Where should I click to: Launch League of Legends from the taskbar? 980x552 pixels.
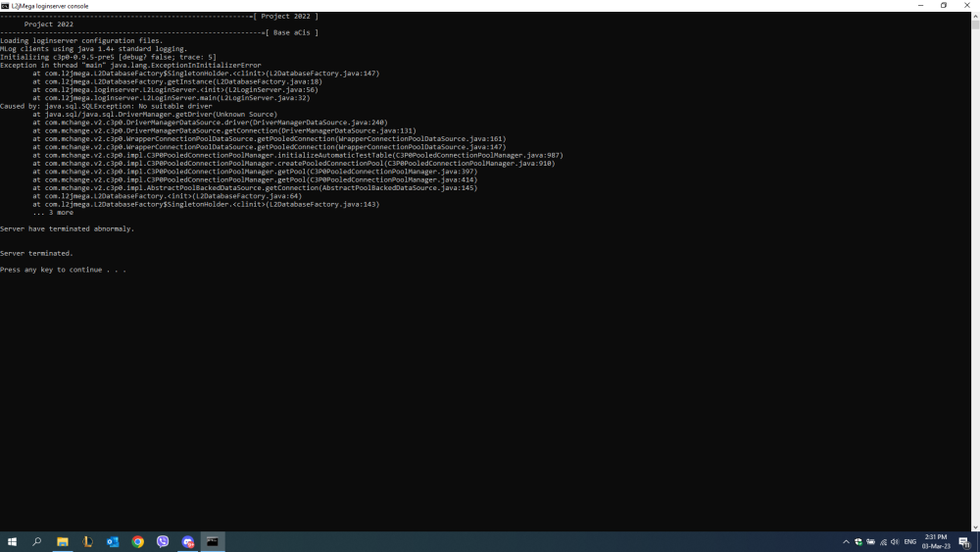point(87,541)
